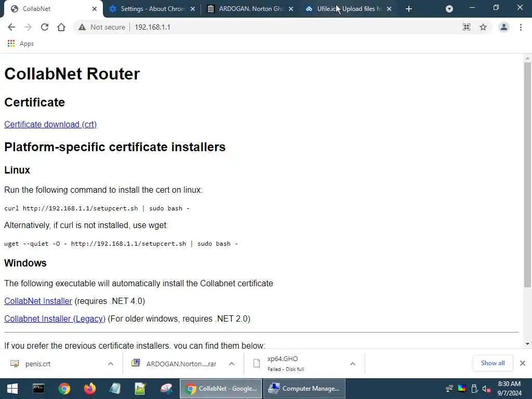532x399 pixels.
Task: Open the command prompt taskbar icon
Action: [x=38, y=389]
